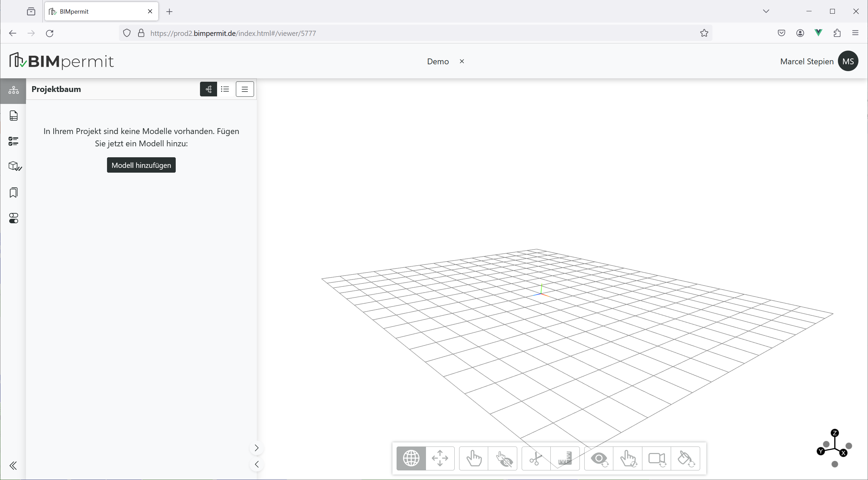This screenshot has width=868, height=480.
Task: Close the Demo project tab
Action: (462, 61)
